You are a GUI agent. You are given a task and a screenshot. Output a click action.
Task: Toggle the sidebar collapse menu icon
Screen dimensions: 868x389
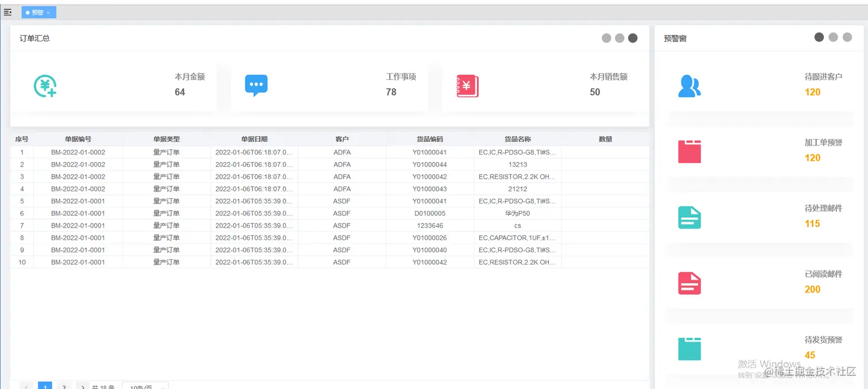pyautogui.click(x=7, y=12)
